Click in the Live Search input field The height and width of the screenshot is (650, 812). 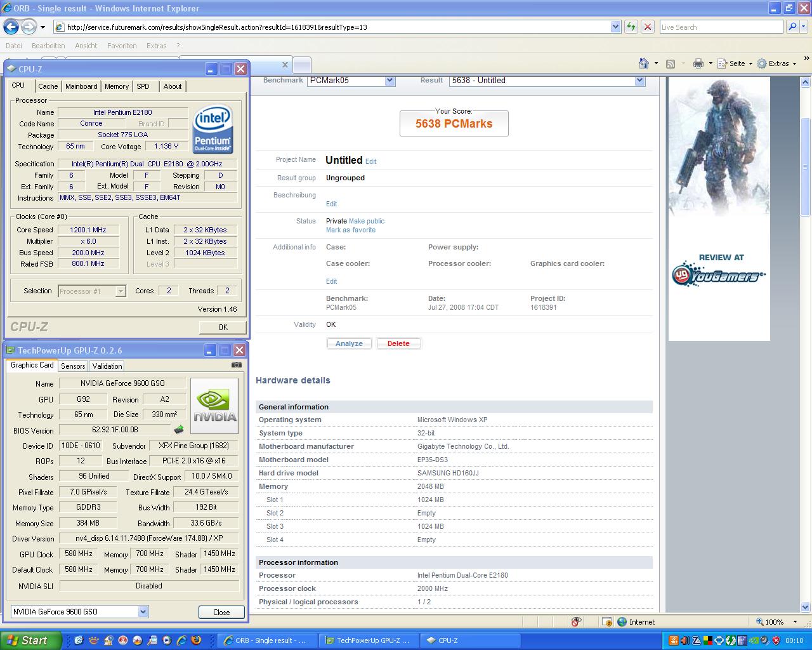721,27
